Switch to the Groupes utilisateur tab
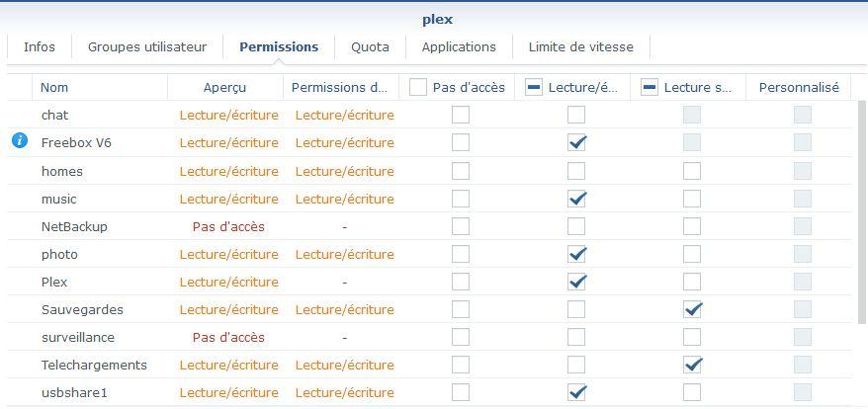This screenshot has height=409, width=868. (x=147, y=46)
